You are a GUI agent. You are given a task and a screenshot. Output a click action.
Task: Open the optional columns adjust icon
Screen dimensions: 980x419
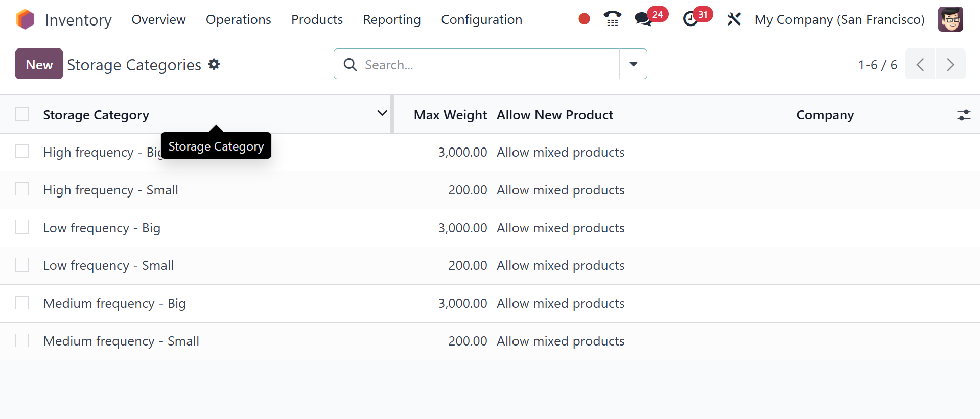964,115
